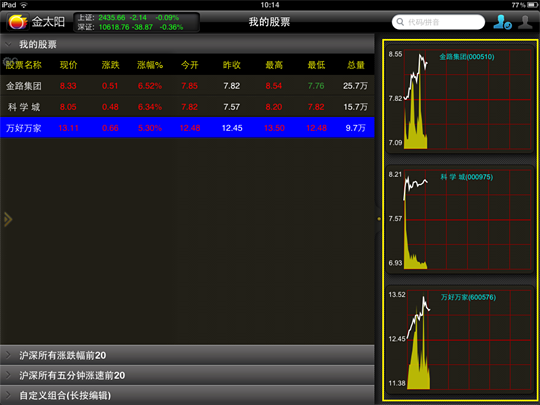Click 科学城 high price 8.20

pyautogui.click(x=274, y=107)
